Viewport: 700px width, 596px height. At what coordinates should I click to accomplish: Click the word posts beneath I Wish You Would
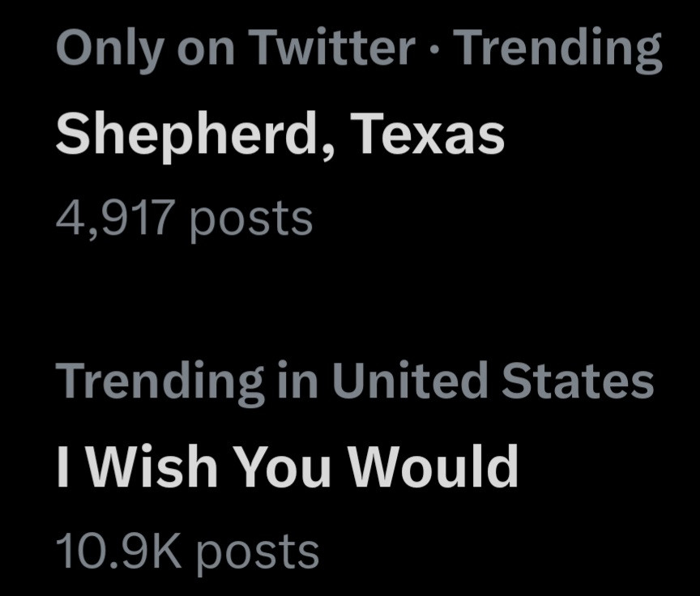click(x=258, y=552)
